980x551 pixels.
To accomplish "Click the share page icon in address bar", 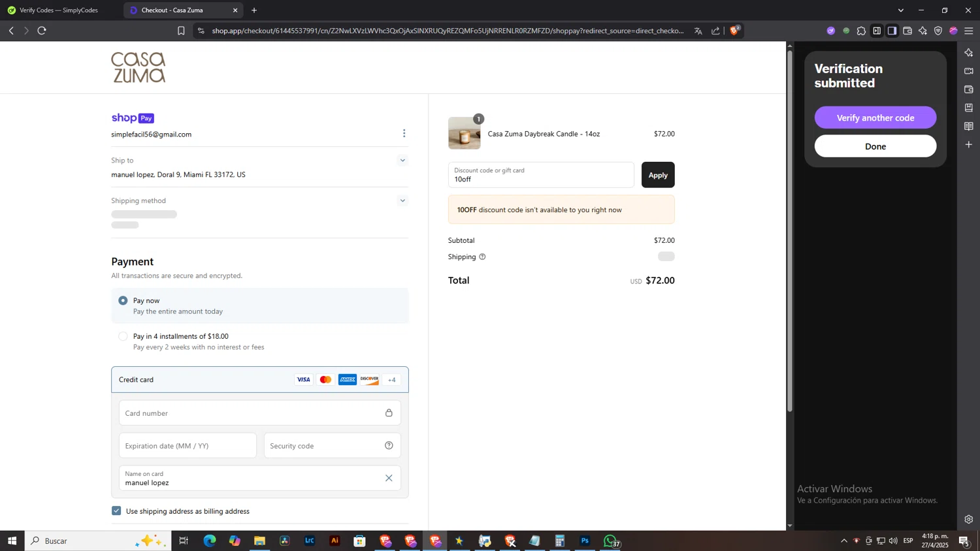I will pyautogui.click(x=715, y=31).
